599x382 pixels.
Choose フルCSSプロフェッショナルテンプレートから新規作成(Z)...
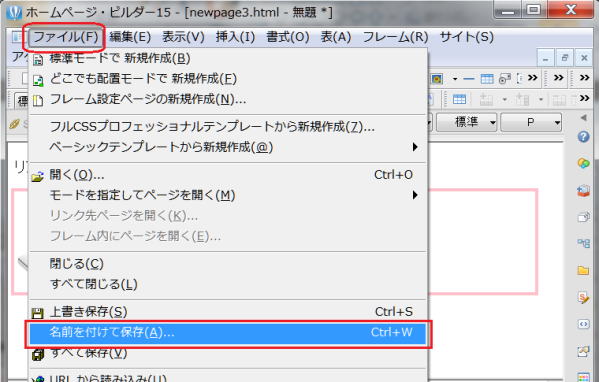[228, 126]
